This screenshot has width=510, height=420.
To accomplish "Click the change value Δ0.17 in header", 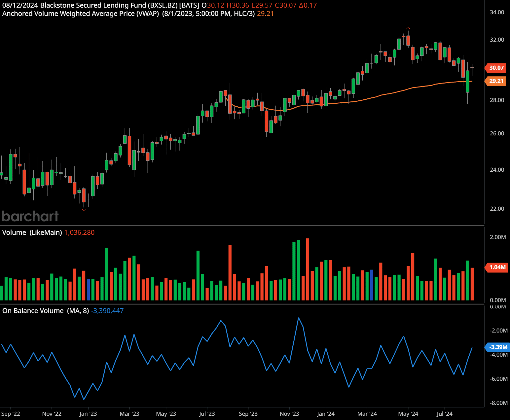I will tap(308, 5).
